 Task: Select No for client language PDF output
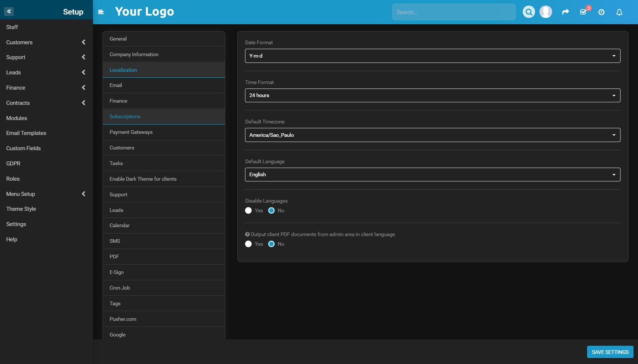click(271, 244)
